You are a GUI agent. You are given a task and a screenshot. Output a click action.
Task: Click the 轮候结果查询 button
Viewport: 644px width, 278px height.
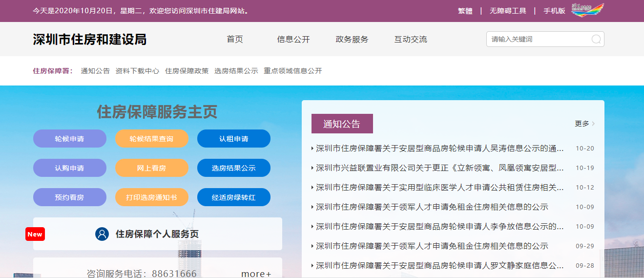pos(152,138)
